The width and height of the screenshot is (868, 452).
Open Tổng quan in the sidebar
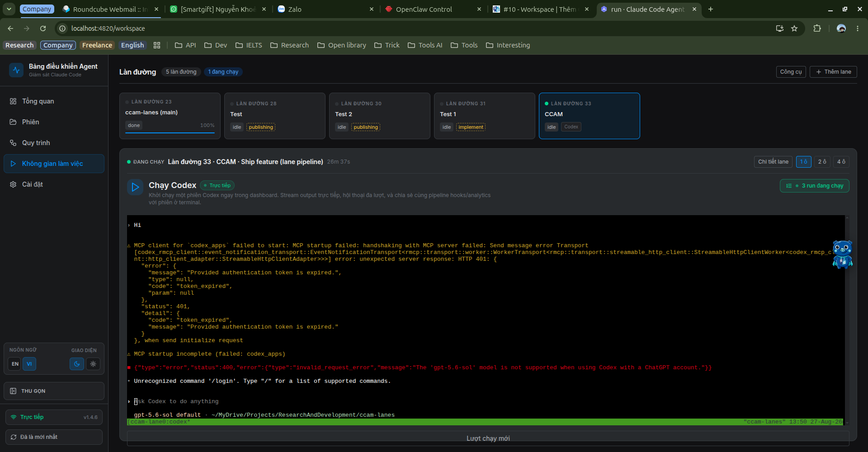(54, 101)
